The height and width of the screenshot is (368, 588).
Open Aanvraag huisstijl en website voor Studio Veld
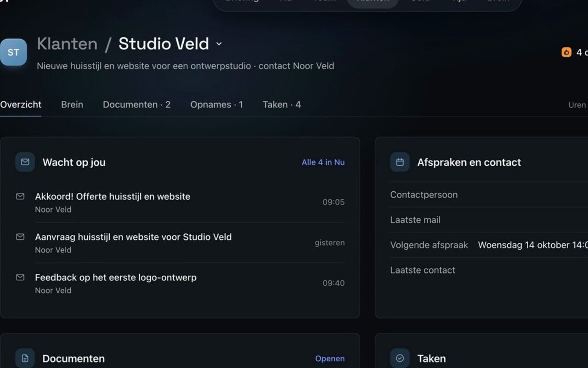[133, 237]
